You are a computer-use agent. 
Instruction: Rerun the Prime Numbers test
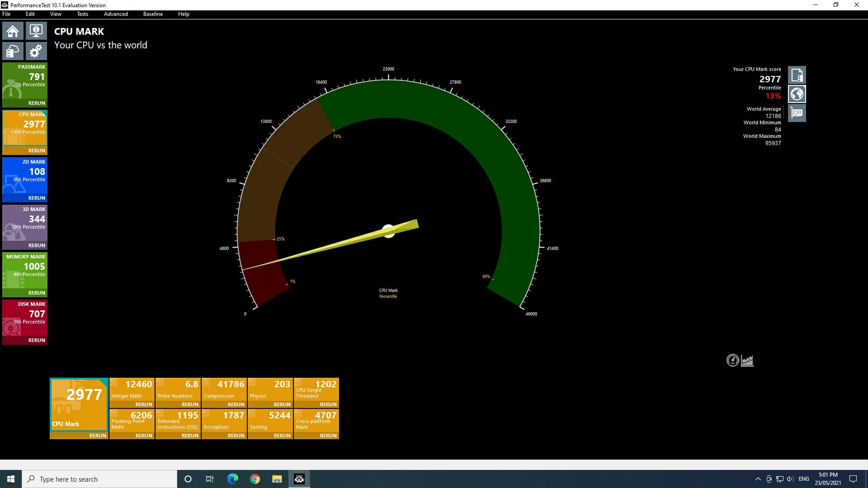coord(190,404)
